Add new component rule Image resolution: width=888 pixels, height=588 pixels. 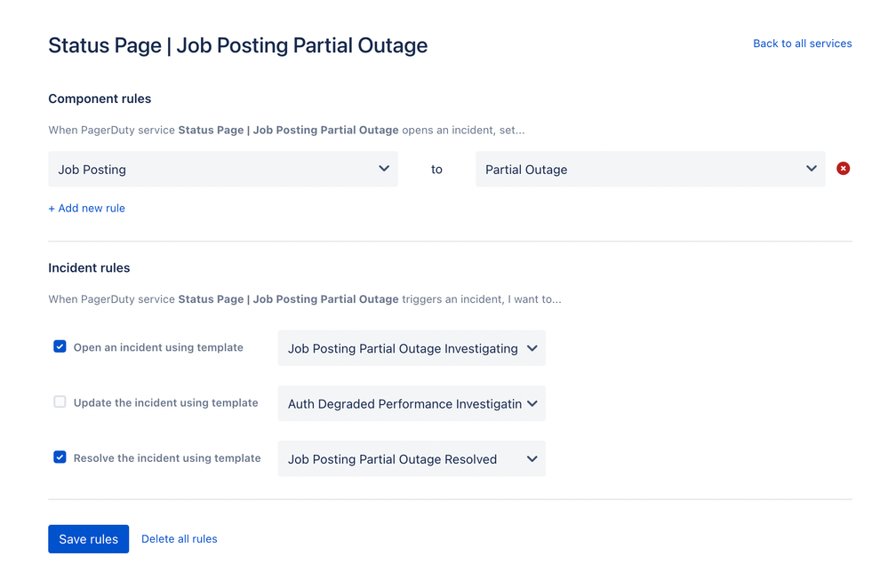[x=86, y=208]
